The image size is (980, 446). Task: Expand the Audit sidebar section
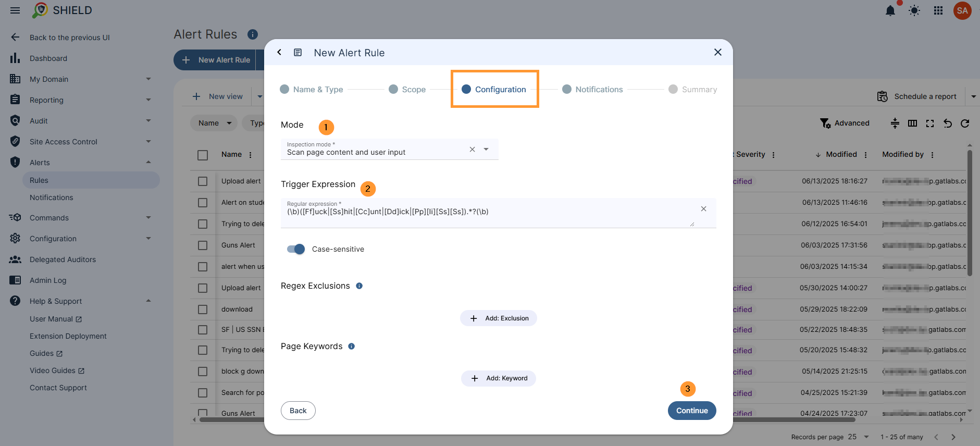click(x=148, y=121)
